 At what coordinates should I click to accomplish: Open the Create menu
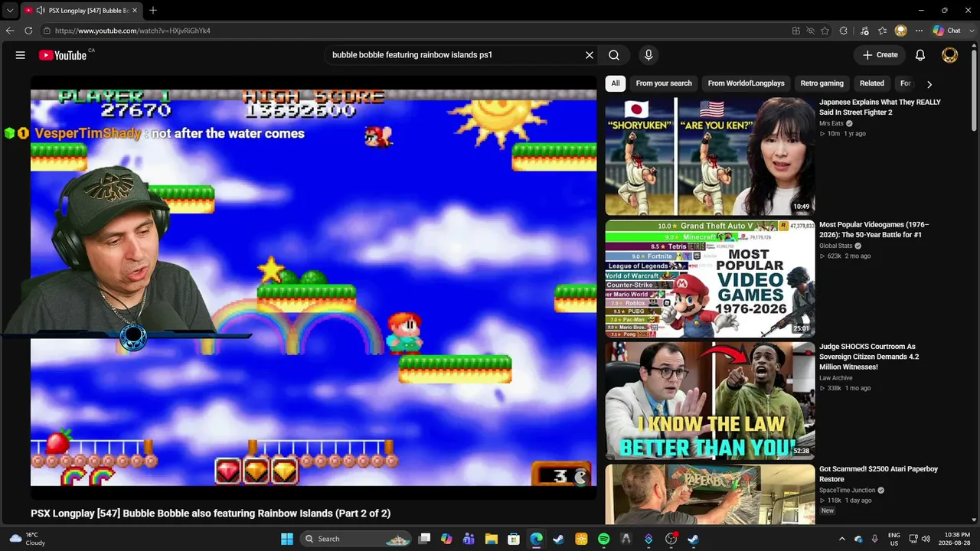click(x=880, y=55)
